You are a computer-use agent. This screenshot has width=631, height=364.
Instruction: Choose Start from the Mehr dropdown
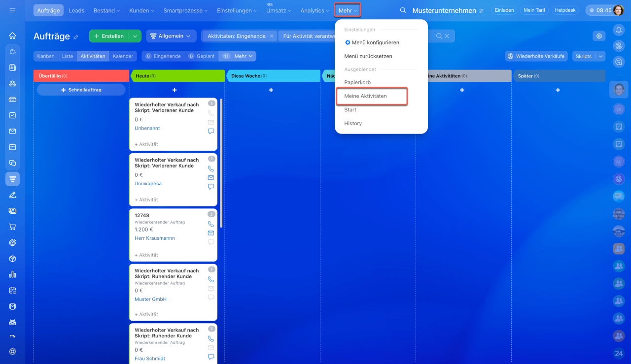point(350,109)
